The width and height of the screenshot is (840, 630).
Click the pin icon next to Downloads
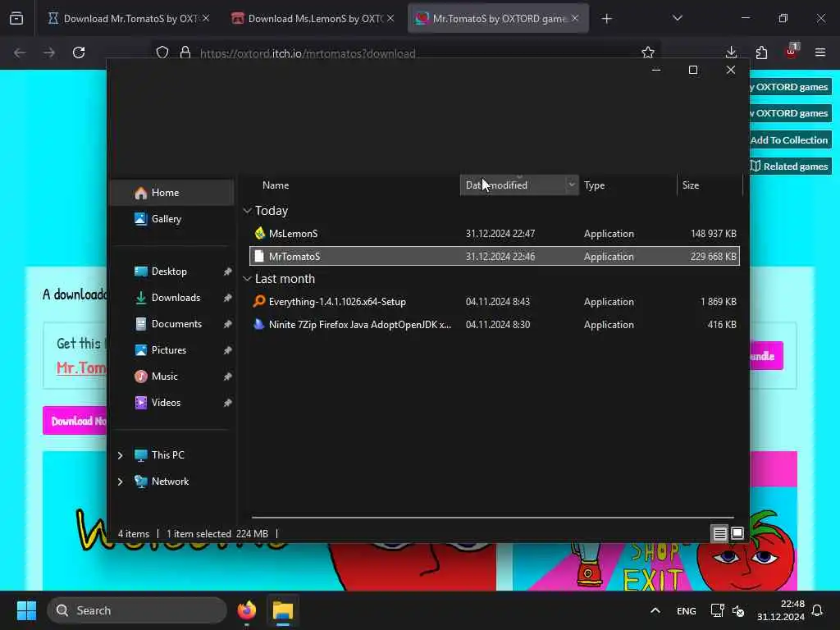coord(228,298)
